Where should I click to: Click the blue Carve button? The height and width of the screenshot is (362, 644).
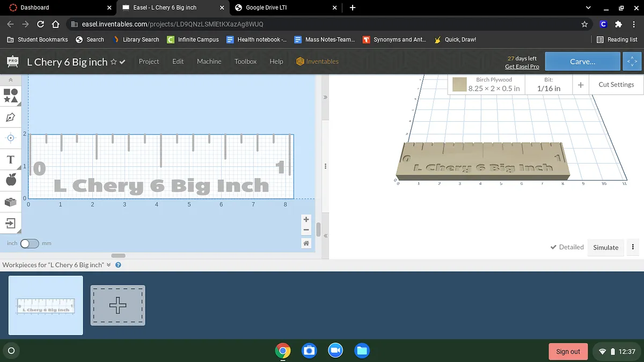pyautogui.click(x=582, y=62)
